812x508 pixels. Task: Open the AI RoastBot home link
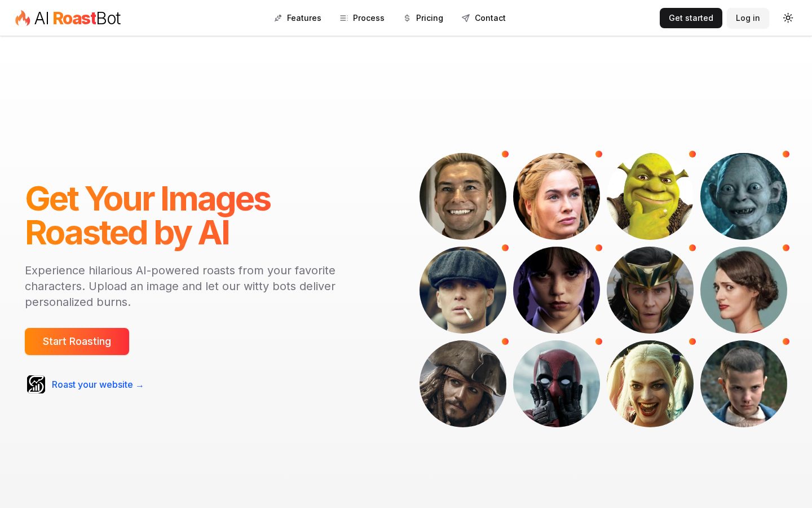(x=68, y=18)
